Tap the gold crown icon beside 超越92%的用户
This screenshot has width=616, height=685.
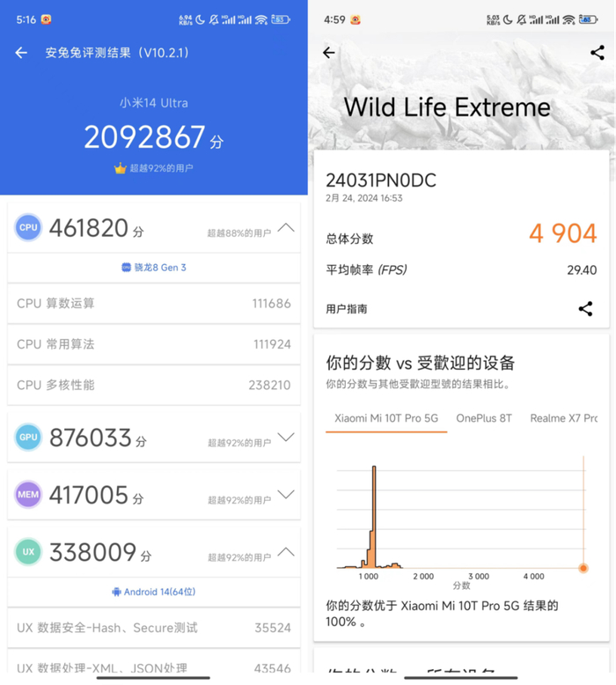[x=120, y=168]
